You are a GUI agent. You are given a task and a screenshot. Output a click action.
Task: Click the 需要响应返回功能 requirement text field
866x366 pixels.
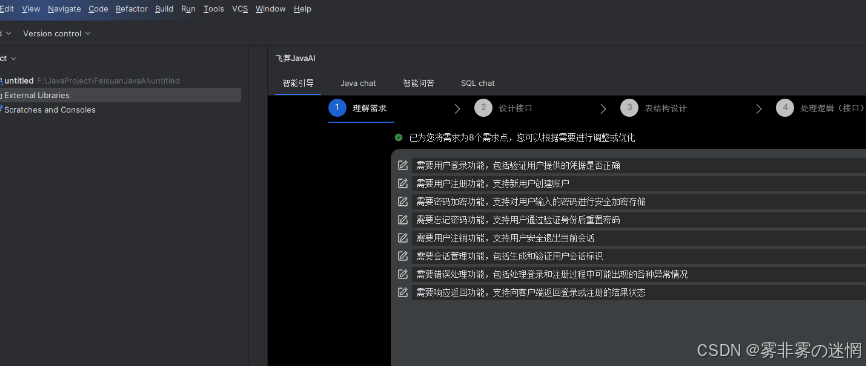(x=639, y=293)
